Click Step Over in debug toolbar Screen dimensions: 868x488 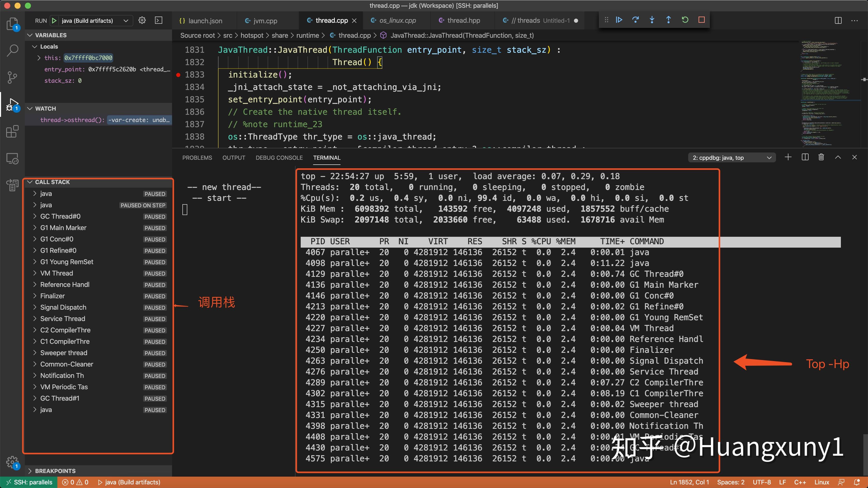(x=636, y=20)
